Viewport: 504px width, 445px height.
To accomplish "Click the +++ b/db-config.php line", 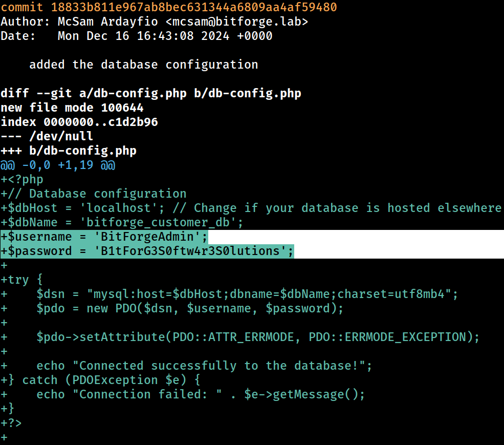I will point(69,151).
